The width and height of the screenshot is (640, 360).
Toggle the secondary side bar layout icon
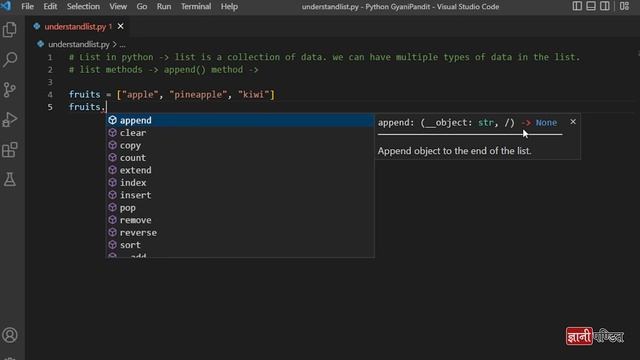tap(605, 6)
